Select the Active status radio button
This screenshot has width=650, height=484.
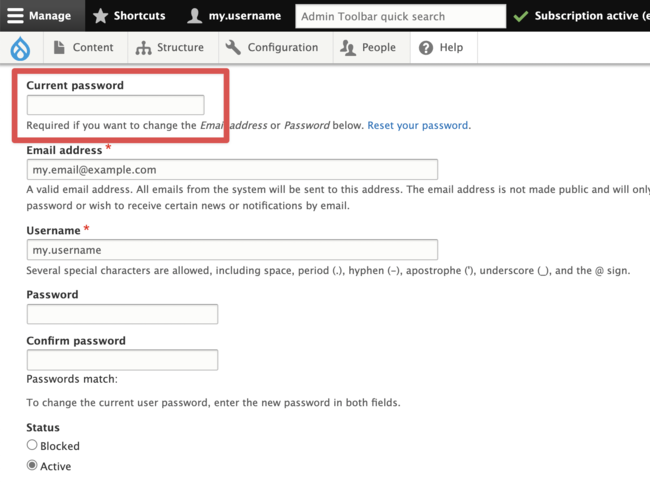point(32,465)
